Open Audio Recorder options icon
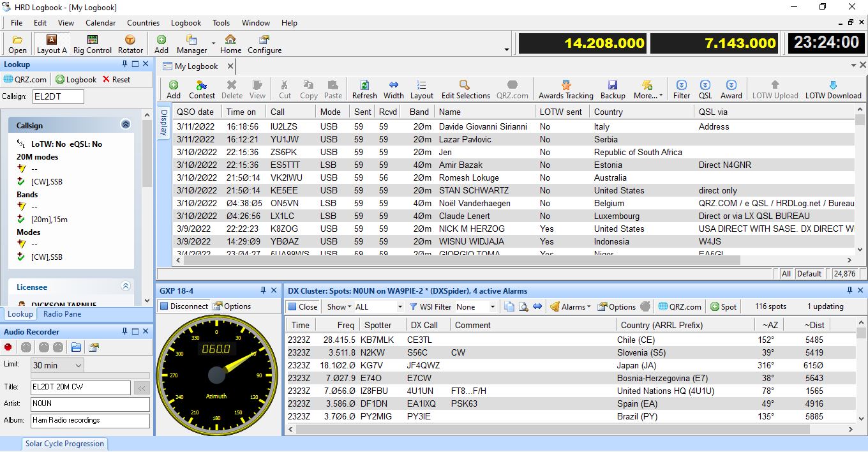The width and height of the screenshot is (868, 452). 94,347
